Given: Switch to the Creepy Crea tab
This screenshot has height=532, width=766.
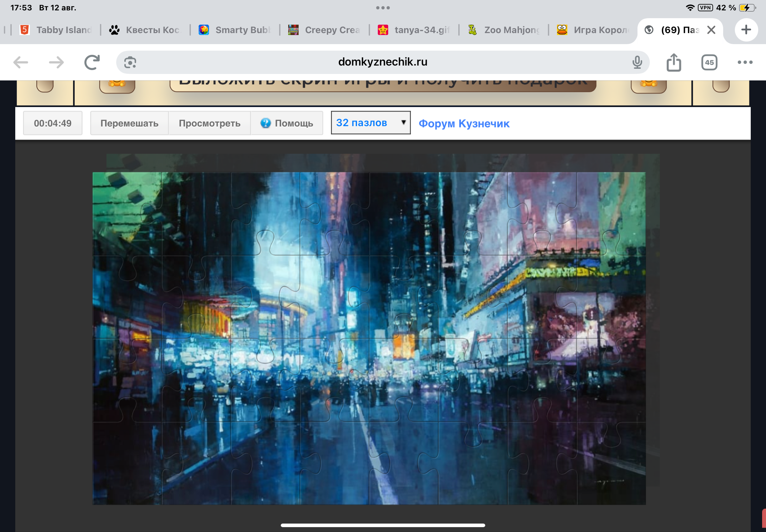Looking at the screenshot, I should tap(324, 30).
